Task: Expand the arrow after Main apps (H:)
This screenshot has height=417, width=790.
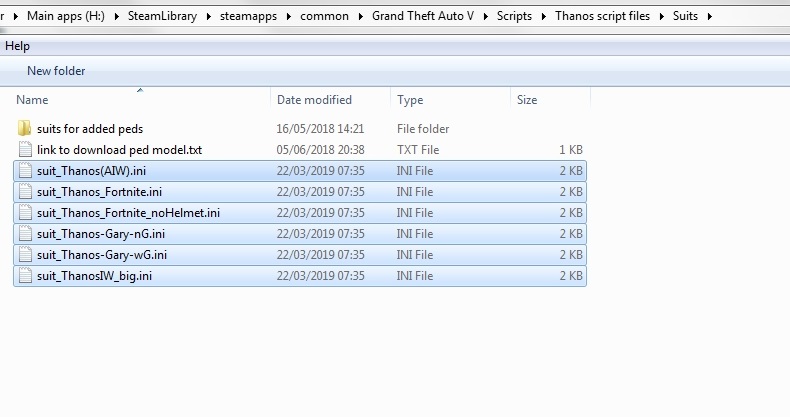Action: (116, 17)
